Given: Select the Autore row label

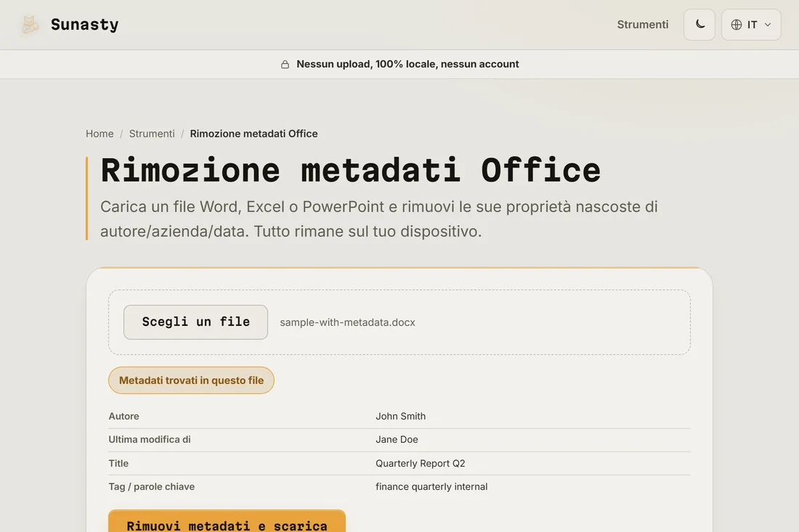Looking at the screenshot, I should [x=123, y=416].
